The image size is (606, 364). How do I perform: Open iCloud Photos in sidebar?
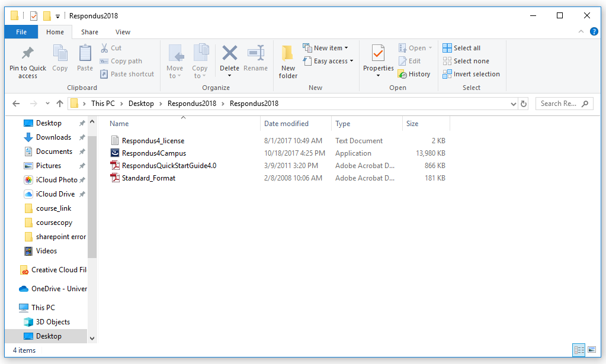click(x=56, y=180)
